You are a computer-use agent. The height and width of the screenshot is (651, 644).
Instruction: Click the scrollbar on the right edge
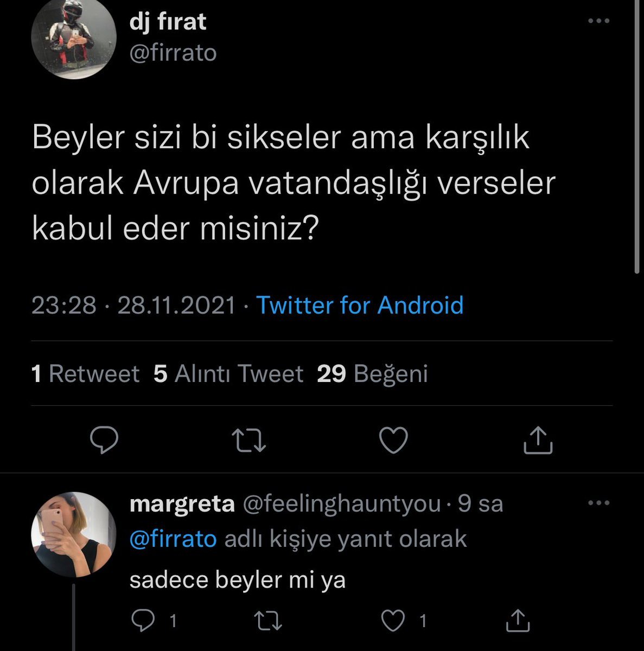coord(637,136)
